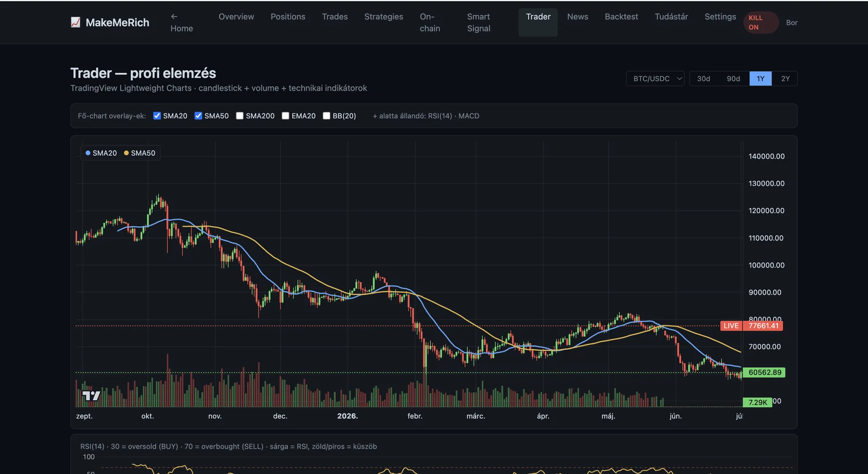Click the back arrow above Home
868x474 pixels.
pos(174,16)
